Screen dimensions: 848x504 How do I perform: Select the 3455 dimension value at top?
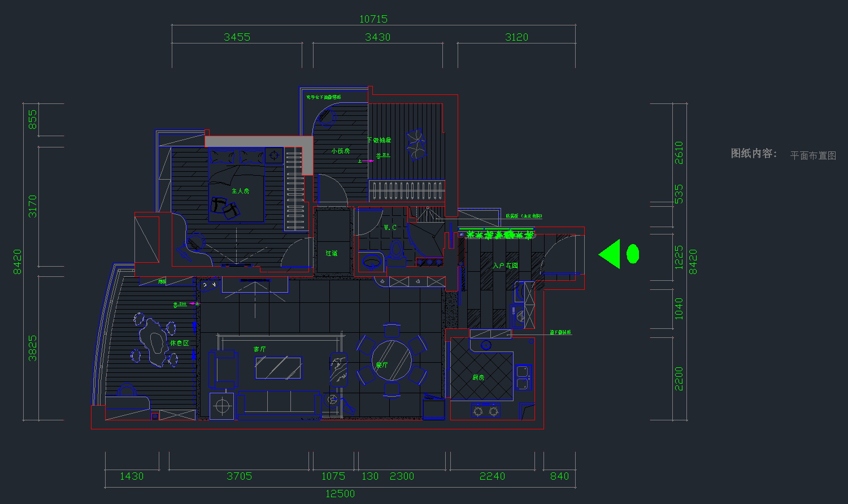[x=237, y=37]
